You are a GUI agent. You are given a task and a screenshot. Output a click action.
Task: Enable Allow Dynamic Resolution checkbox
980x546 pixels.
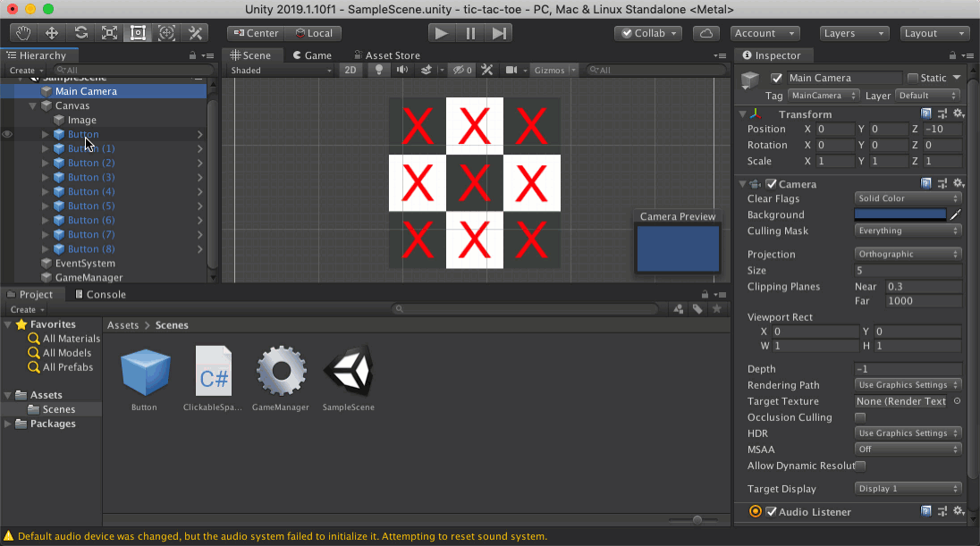[860, 466]
